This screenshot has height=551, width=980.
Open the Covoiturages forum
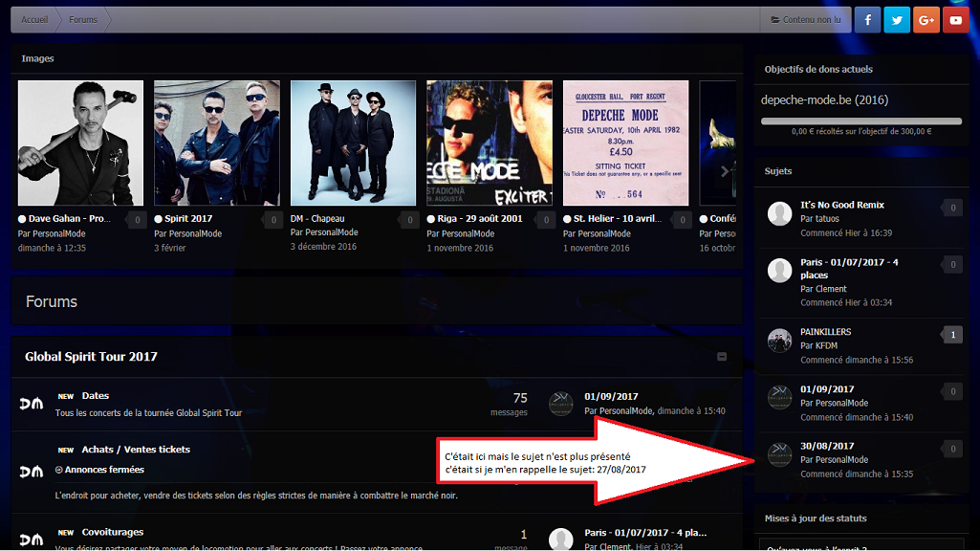(x=113, y=532)
